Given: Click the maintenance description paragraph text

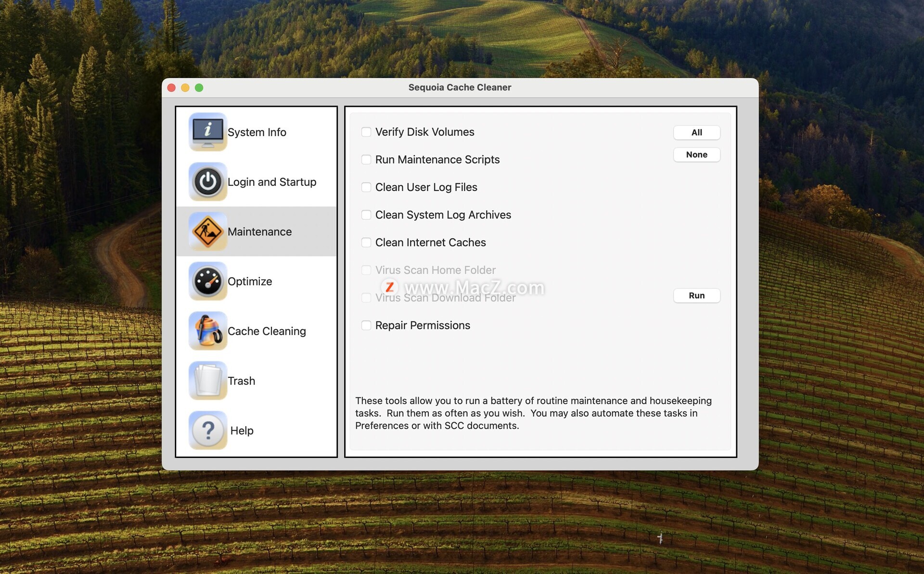Looking at the screenshot, I should coord(533,413).
